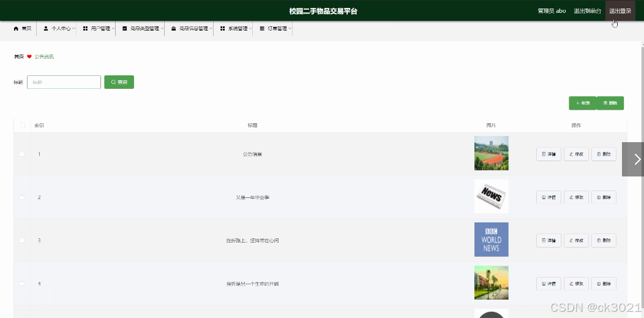The image size is (644, 318).
Task: Click the gray right-arrow panel on the edge
Action: (633, 159)
